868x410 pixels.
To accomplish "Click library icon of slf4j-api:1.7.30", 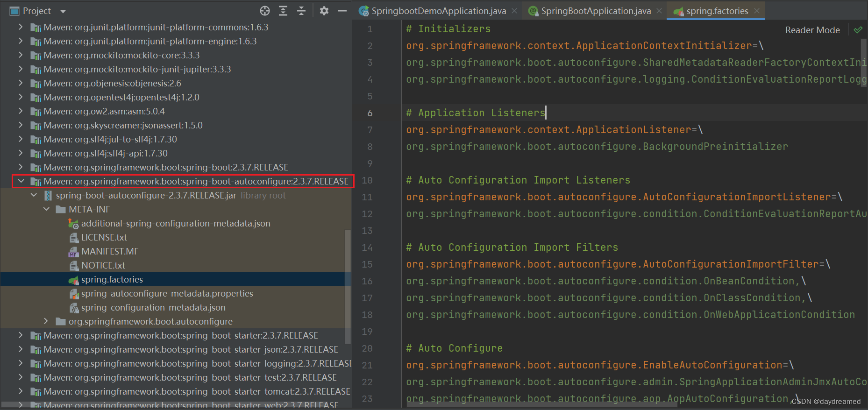I will pos(36,154).
